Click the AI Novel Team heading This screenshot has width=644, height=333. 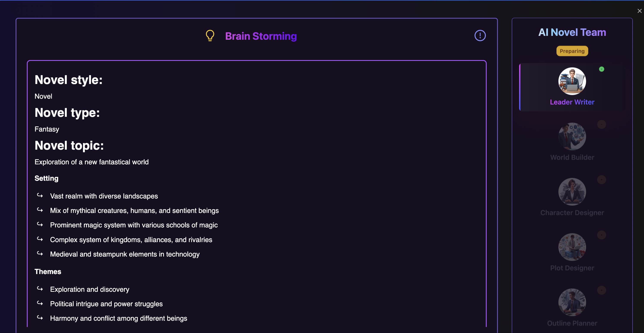[572, 32]
